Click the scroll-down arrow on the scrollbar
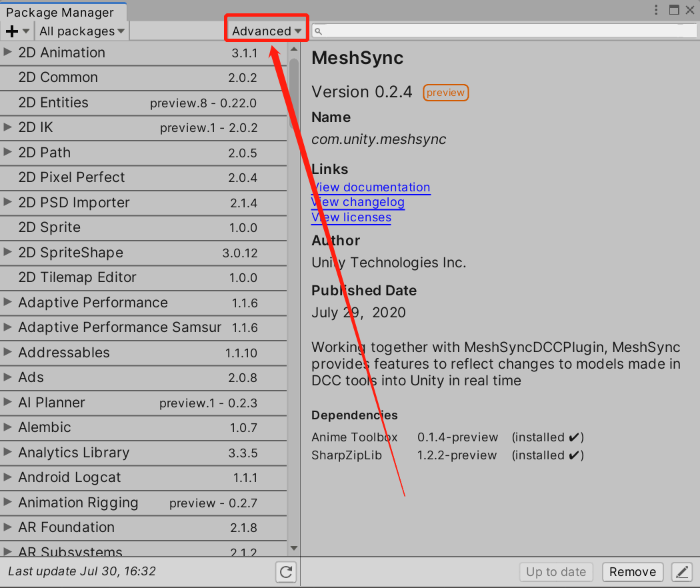Viewport: 700px width, 588px height. [x=294, y=548]
